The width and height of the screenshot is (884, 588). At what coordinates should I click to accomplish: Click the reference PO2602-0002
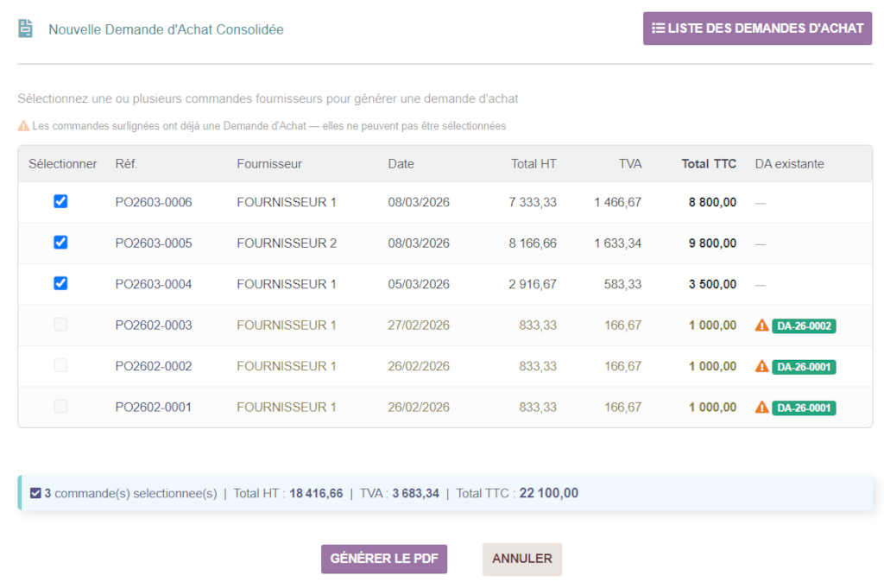pos(154,366)
